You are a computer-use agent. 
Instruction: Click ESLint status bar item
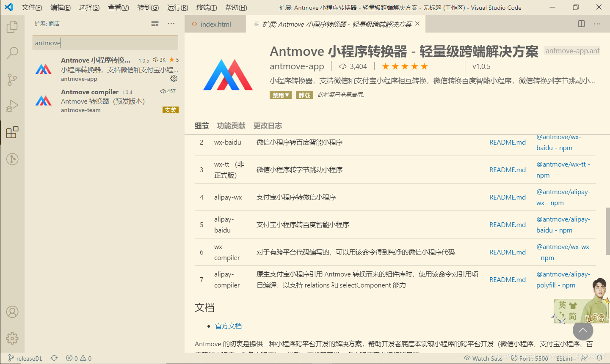coord(564,358)
